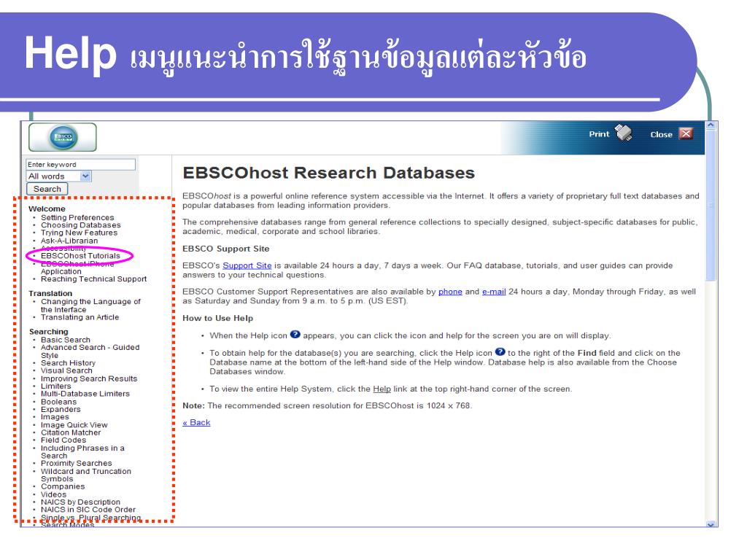Open Ask-A-Librarian topic
Image resolution: width=747 pixels, height=560 pixels.
pos(69,241)
